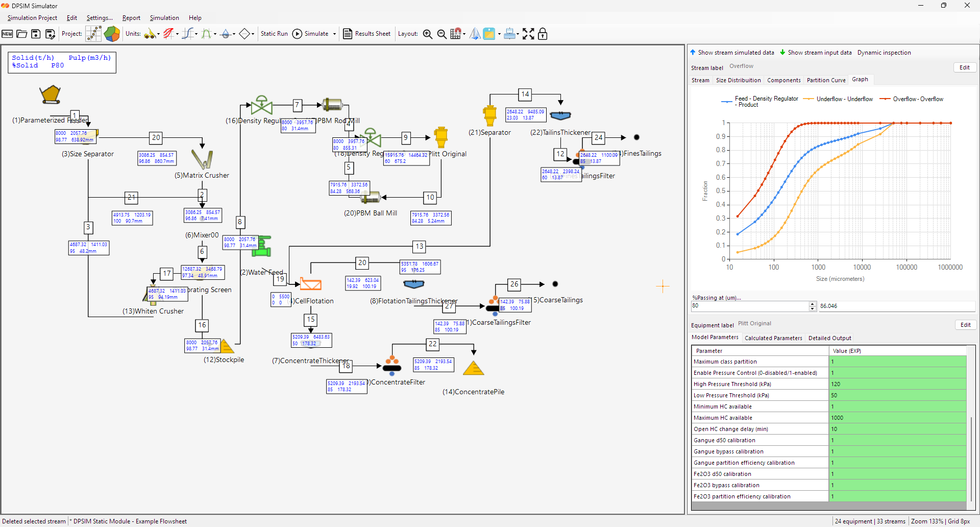Select the Separator cyclone equipment icon

(490, 116)
